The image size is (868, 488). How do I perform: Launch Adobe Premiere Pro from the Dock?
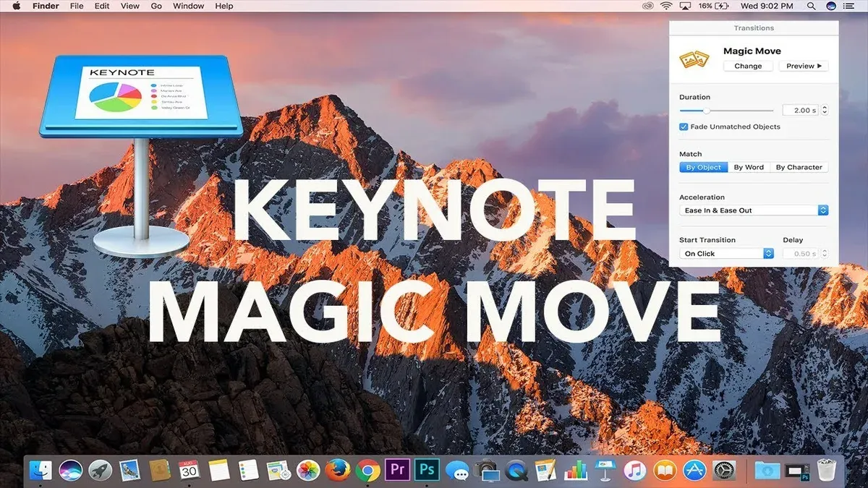click(x=397, y=470)
